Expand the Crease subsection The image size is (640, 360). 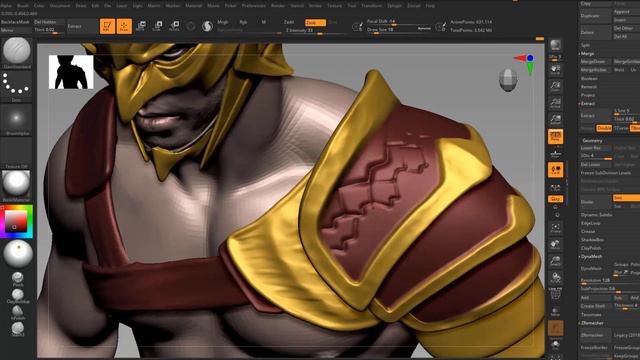[x=588, y=231]
